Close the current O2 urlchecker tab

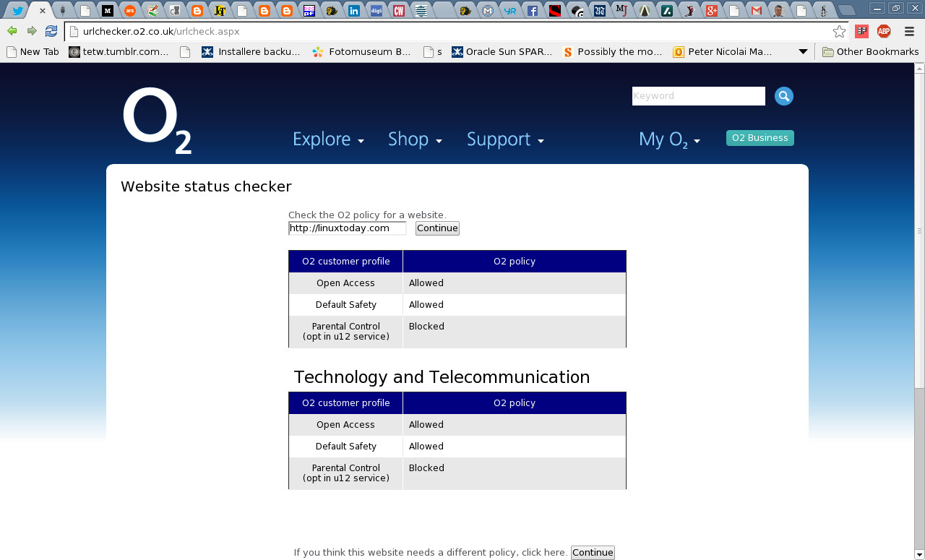pos(43,11)
